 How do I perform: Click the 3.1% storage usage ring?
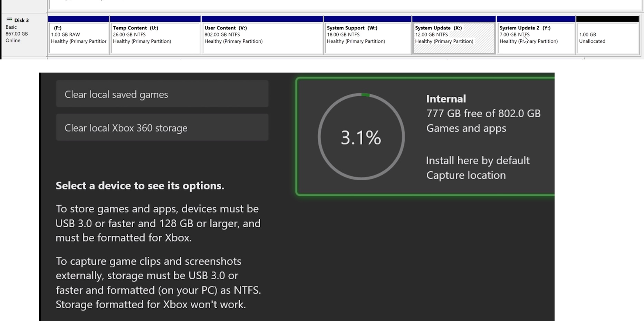coord(361,137)
